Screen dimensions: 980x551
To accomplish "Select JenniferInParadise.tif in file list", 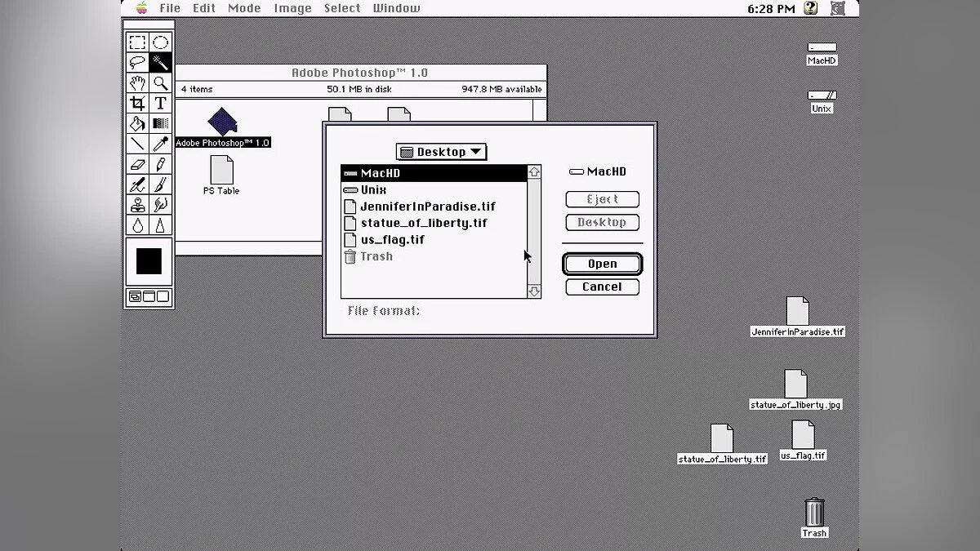I will pos(427,207).
